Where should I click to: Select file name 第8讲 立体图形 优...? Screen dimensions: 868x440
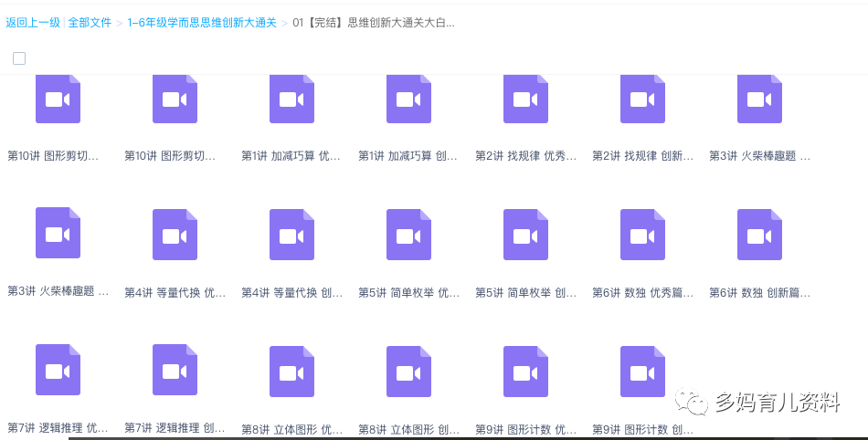(291, 429)
